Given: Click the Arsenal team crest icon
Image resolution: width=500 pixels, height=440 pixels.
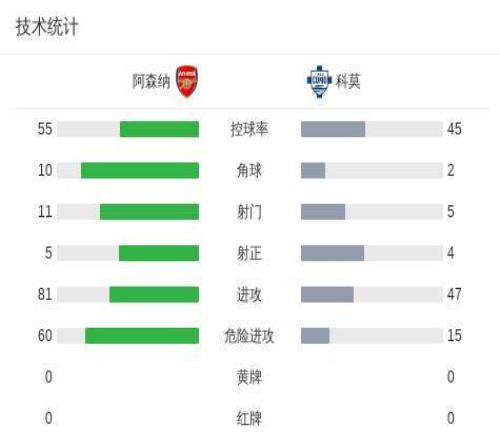Looking at the screenshot, I should pyautogui.click(x=187, y=81).
